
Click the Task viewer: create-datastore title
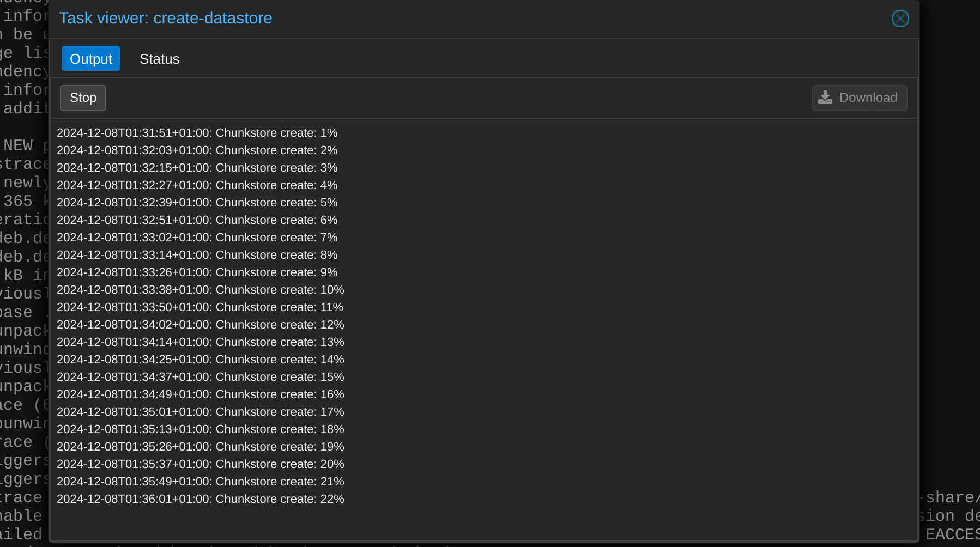tap(166, 18)
